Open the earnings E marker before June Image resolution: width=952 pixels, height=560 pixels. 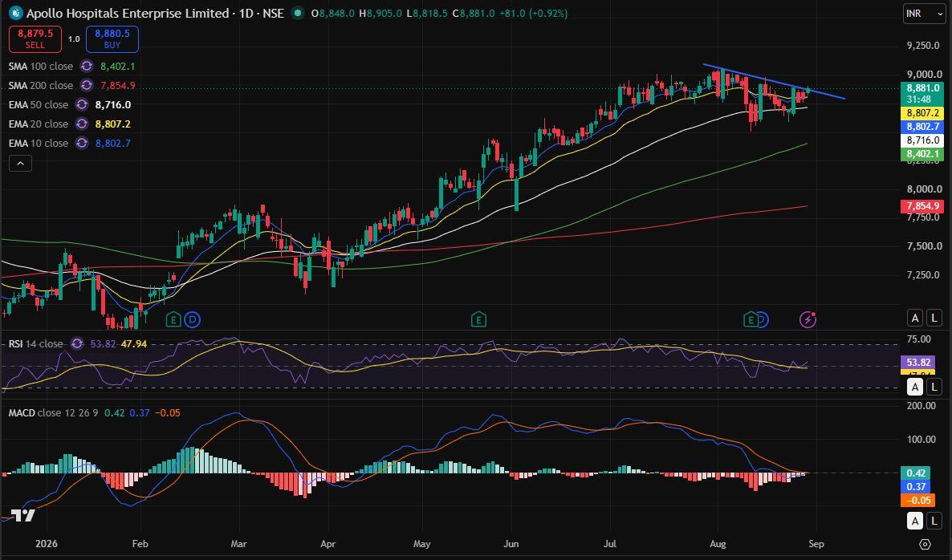tap(478, 319)
